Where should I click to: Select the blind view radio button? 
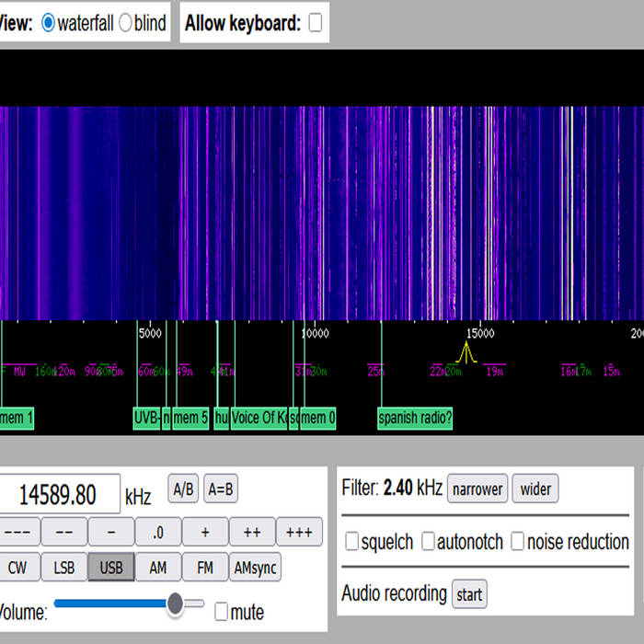[x=125, y=23]
